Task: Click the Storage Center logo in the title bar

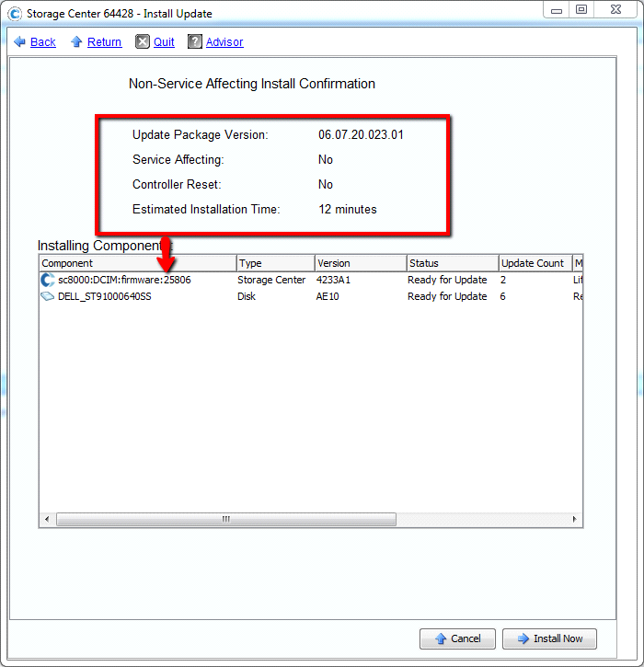Action: point(15,14)
